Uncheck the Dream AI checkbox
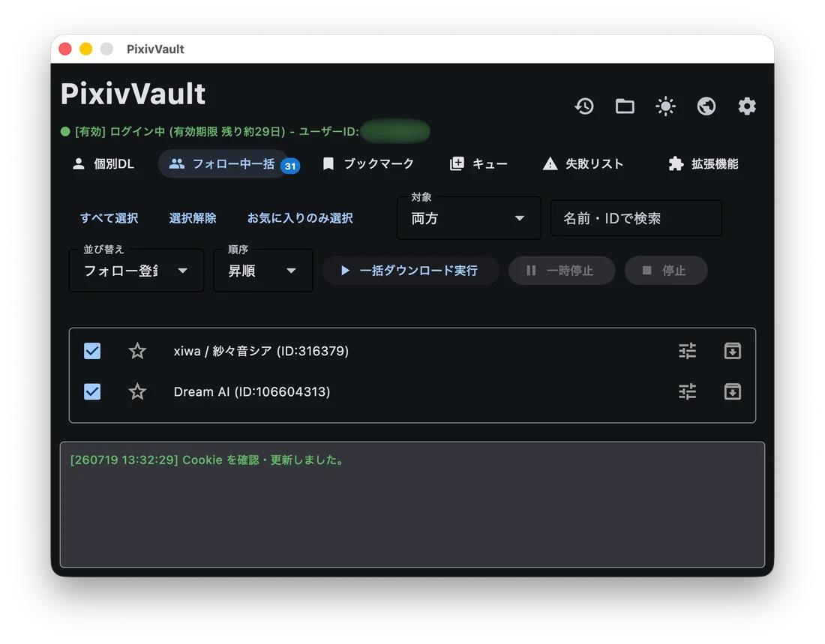This screenshot has height=644, width=825. [92, 391]
